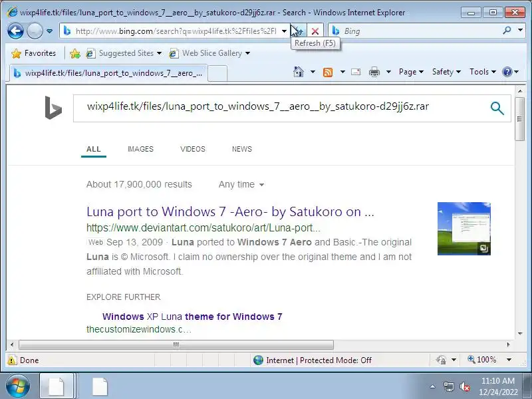Select the wixp4life.tk search tab
The height and width of the screenshot is (399, 532).
click(108, 73)
